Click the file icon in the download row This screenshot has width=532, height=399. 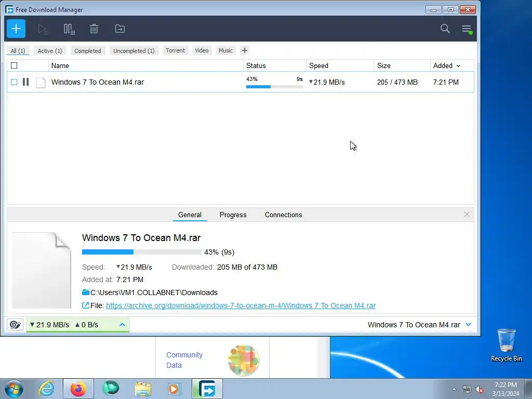click(41, 82)
